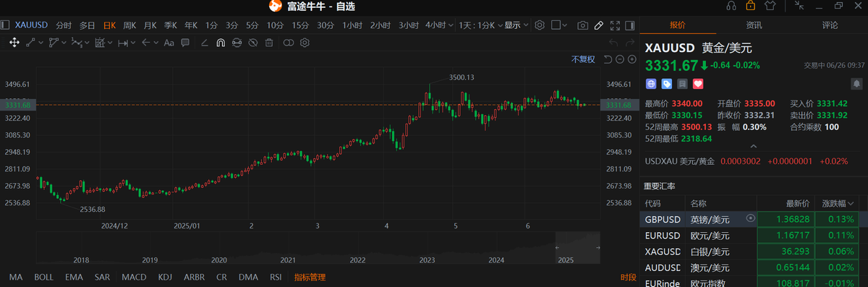Click the timeline range slider at 2025
Image resolution: width=868 pixels, height=287 pixels.
(x=578, y=247)
